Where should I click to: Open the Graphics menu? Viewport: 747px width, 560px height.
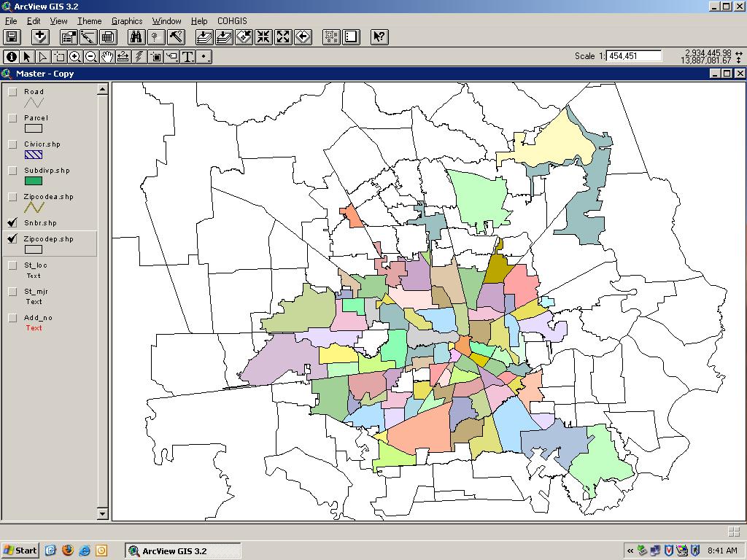(127, 21)
